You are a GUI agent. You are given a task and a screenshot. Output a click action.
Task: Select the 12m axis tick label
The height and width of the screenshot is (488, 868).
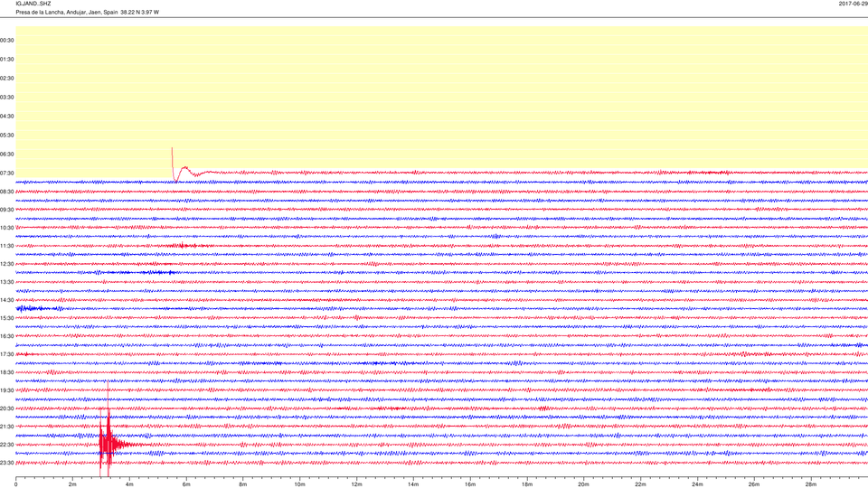pyautogui.click(x=356, y=484)
